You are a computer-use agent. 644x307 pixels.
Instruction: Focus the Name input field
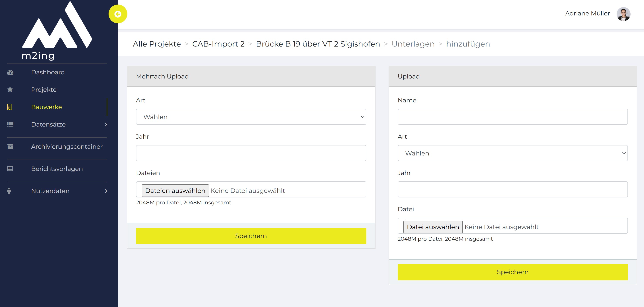513,117
